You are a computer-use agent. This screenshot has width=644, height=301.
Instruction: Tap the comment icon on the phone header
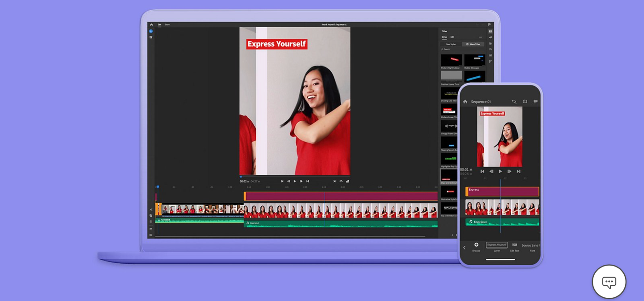pos(535,102)
